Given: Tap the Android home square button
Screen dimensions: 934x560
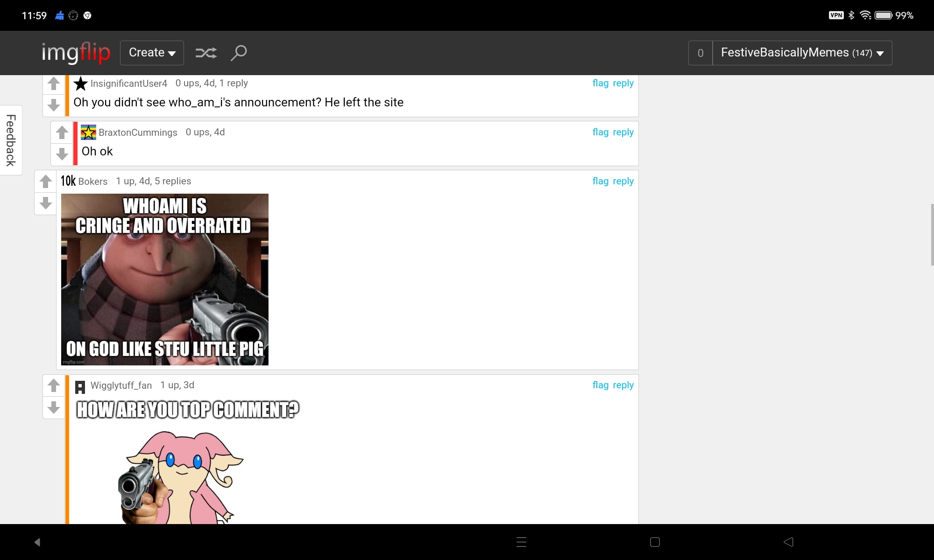Looking at the screenshot, I should coord(655,542).
